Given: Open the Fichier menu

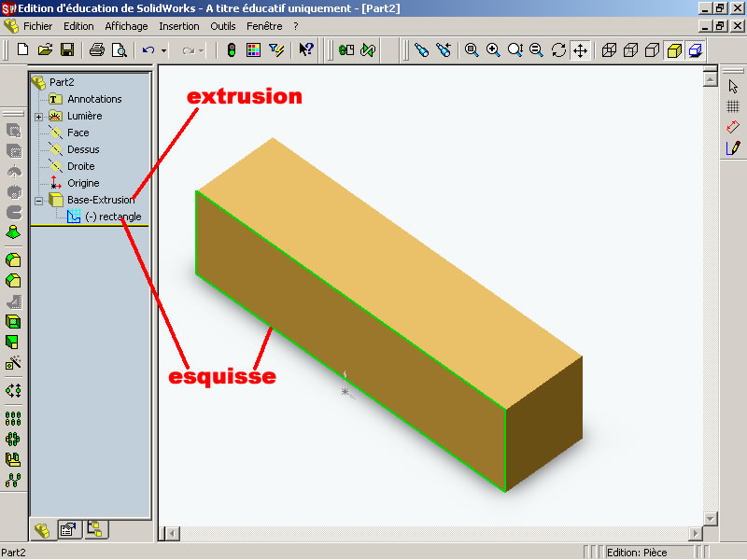Looking at the screenshot, I should click(x=37, y=26).
